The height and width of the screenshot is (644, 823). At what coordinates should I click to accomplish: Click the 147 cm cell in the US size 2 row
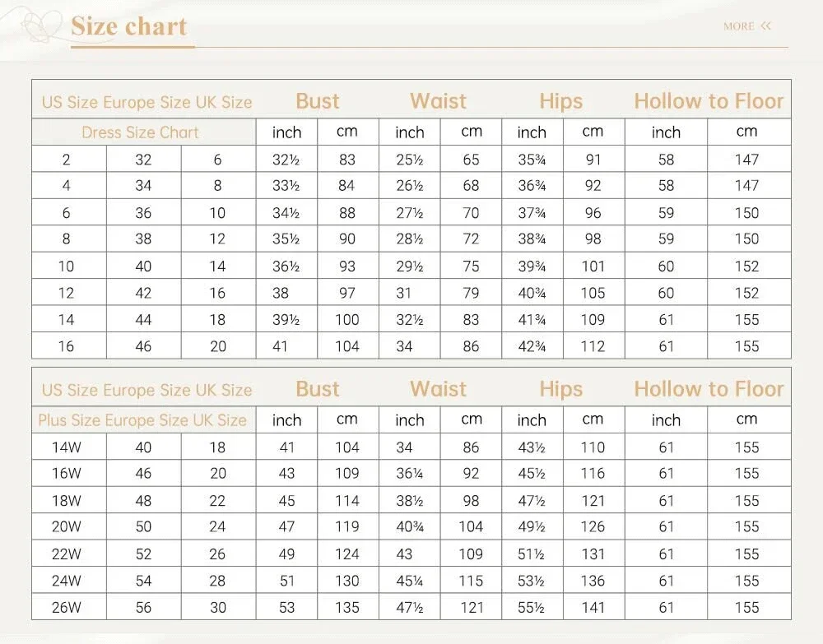pyautogui.click(x=746, y=160)
